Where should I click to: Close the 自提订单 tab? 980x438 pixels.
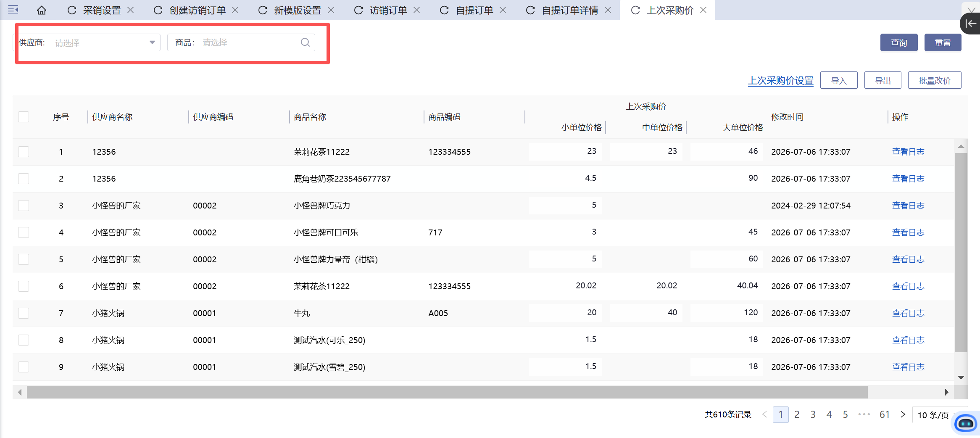(503, 10)
